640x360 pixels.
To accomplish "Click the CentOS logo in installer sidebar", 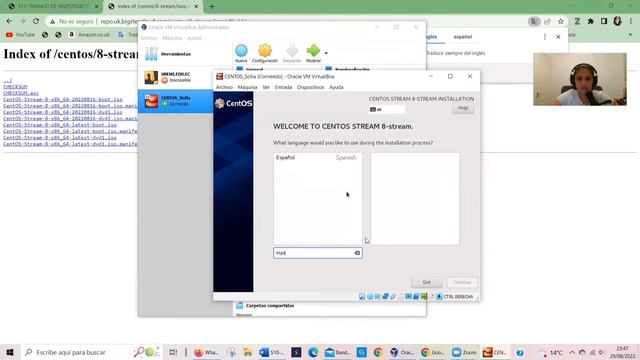I will pyautogui.click(x=233, y=103).
